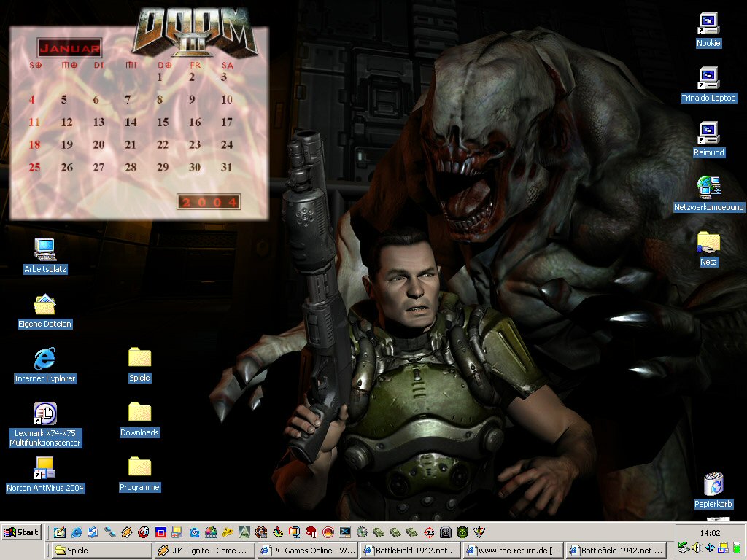The image size is (747, 560).
Task: Click the system tray clock showing 14:02
Action: click(710, 533)
